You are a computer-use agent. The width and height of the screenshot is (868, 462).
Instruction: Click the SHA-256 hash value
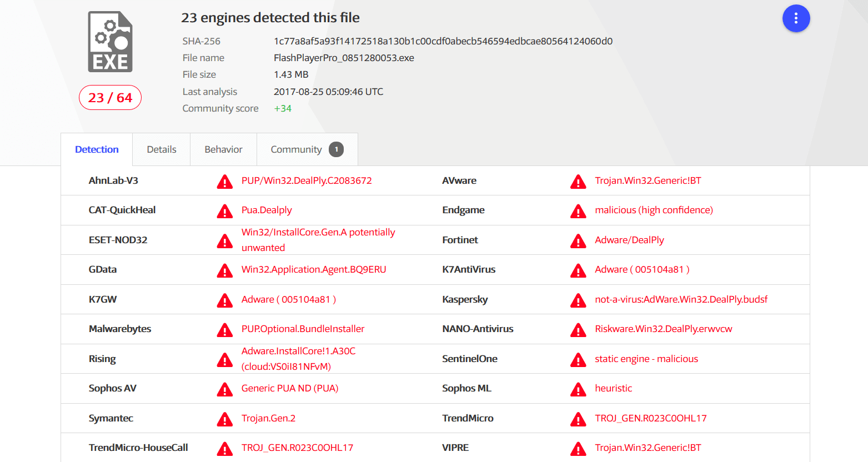pos(443,41)
